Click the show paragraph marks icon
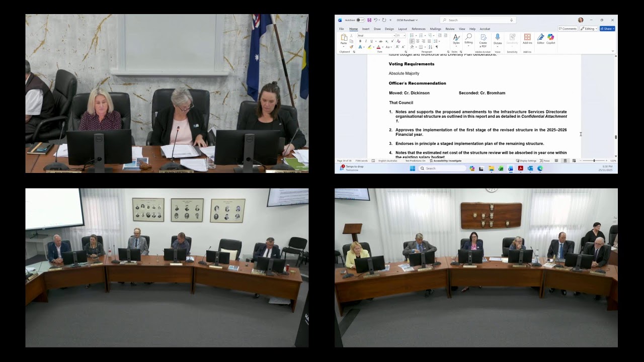Image resolution: width=644 pixels, height=362 pixels. pyautogui.click(x=437, y=47)
